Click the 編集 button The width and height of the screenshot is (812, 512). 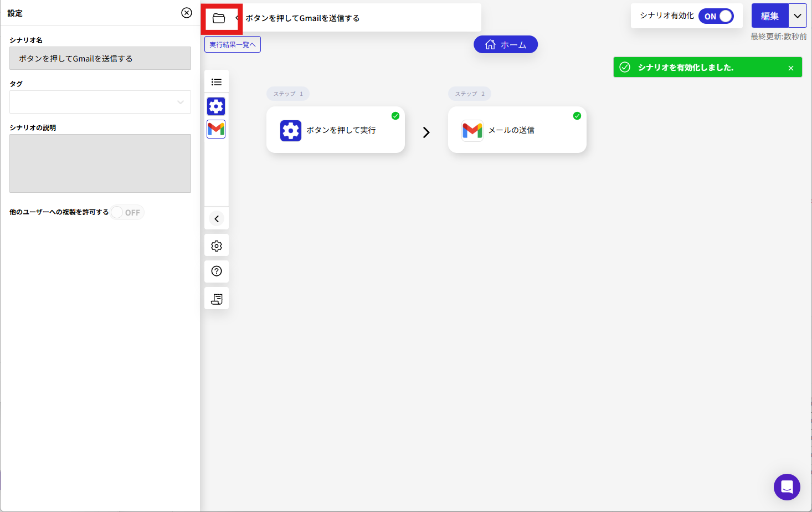click(770, 16)
